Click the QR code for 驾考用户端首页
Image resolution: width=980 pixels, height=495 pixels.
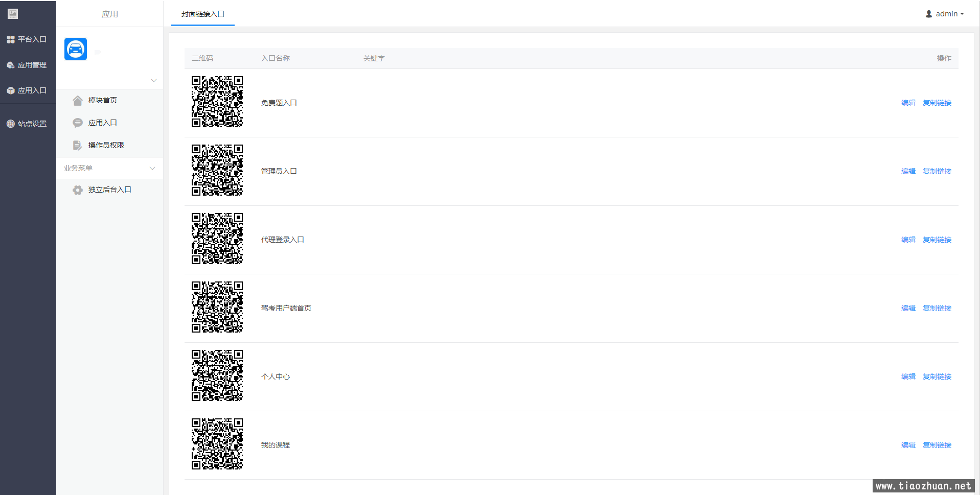(217, 307)
